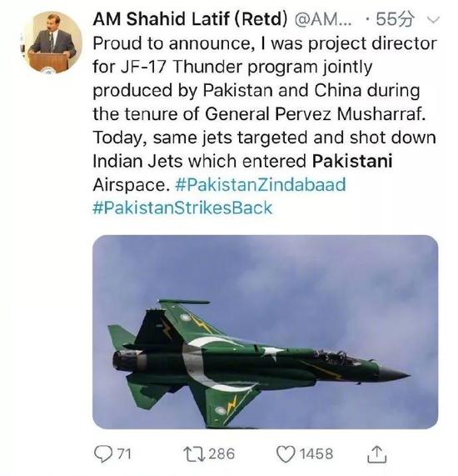Click the sky area above the jet

[x=265, y=267]
